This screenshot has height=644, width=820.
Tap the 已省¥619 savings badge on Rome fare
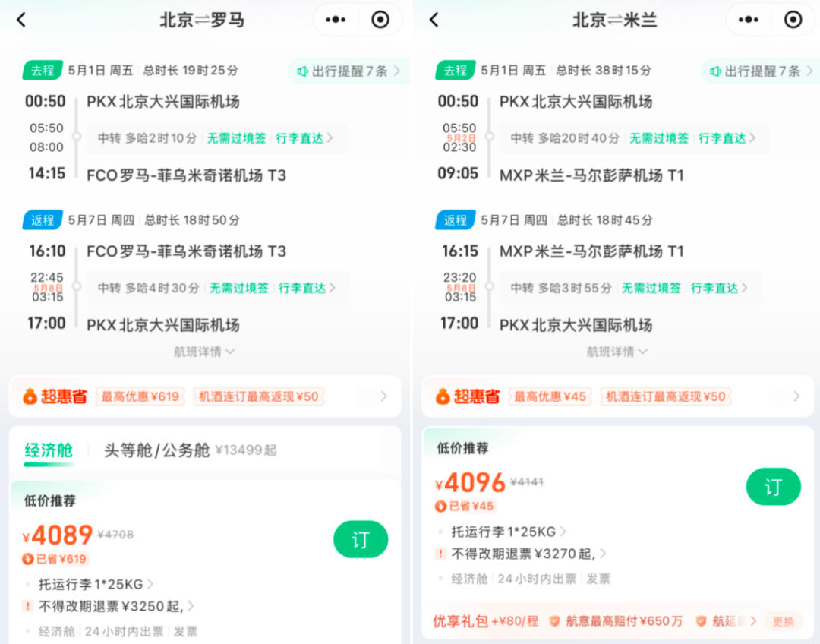point(56,558)
